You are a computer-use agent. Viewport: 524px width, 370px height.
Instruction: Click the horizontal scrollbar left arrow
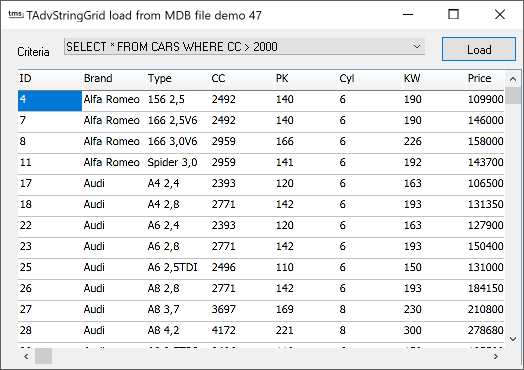coord(26,356)
